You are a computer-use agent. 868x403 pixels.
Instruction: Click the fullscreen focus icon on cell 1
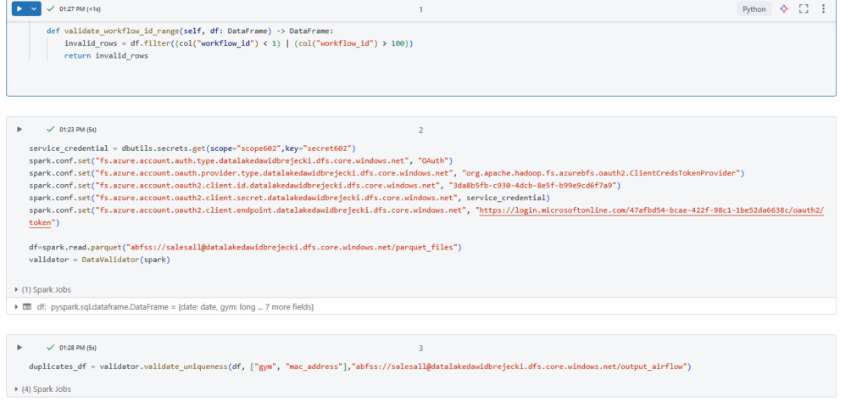click(803, 9)
